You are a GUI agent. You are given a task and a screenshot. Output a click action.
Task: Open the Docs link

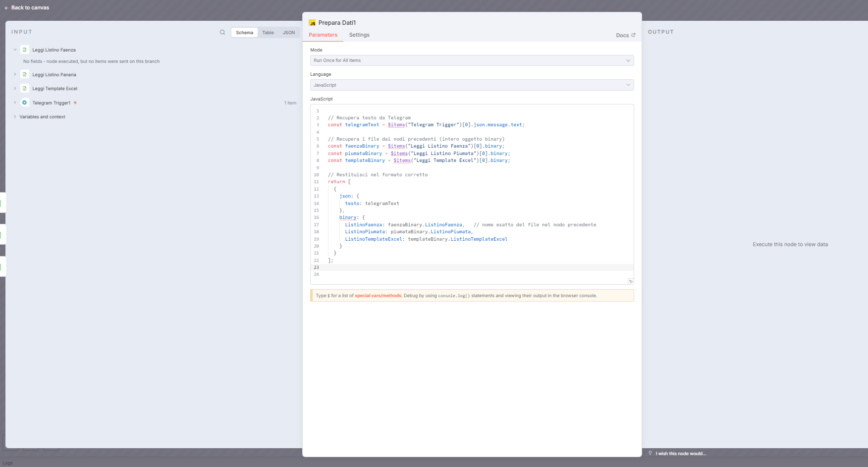tap(625, 35)
